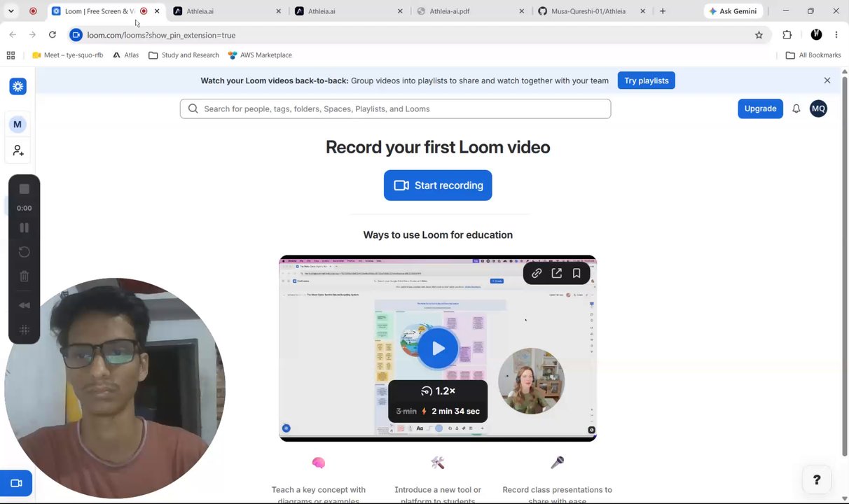The height and width of the screenshot is (504, 849).
Task: Click the Loom home logo in sidebar
Action: click(18, 86)
